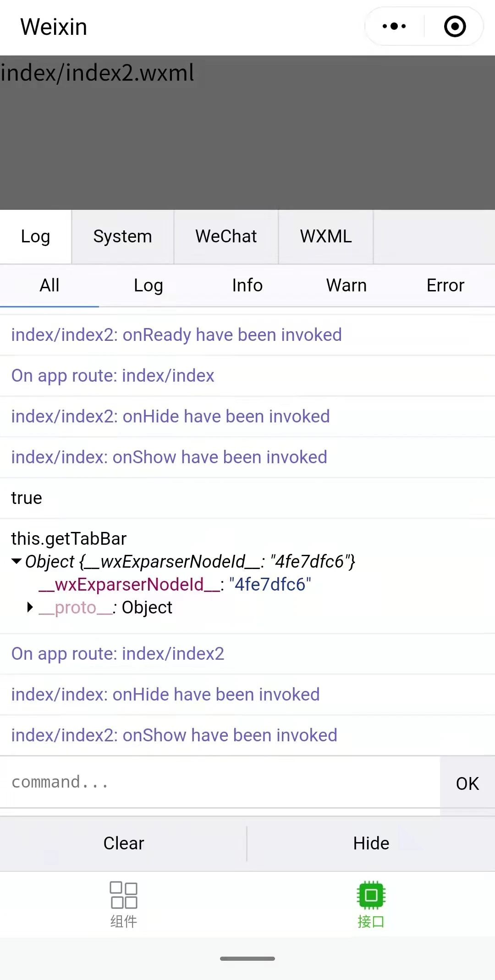Tap the 组件 grid icon in tab bar
The height and width of the screenshot is (980, 495).
(124, 895)
